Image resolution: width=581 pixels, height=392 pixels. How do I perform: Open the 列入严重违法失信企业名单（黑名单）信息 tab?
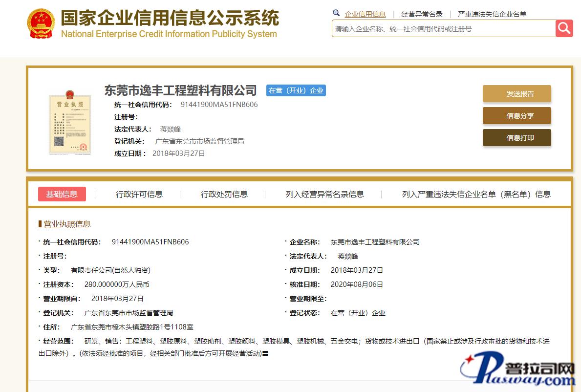(x=476, y=194)
